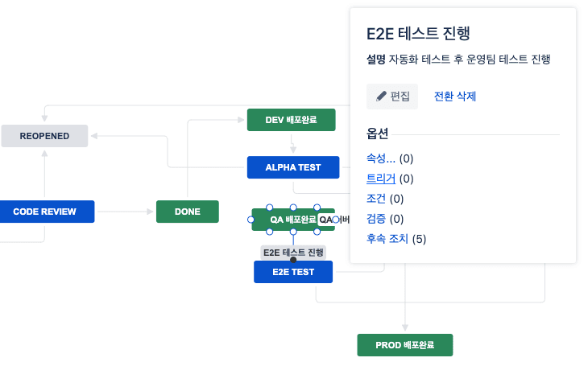Select the DEV 배포완료 status node
Viewport: 588px width, 366px height.
pyautogui.click(x=291, y=120)
